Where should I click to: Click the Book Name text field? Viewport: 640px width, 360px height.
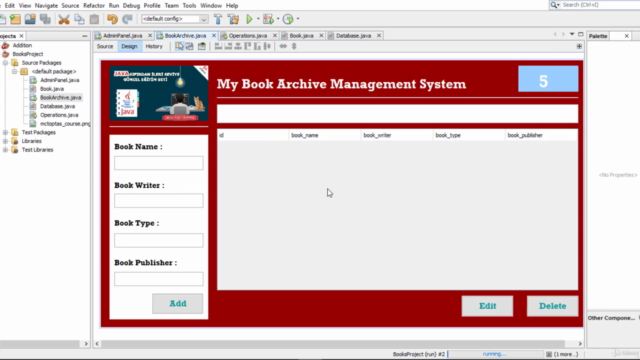[159, 163]
